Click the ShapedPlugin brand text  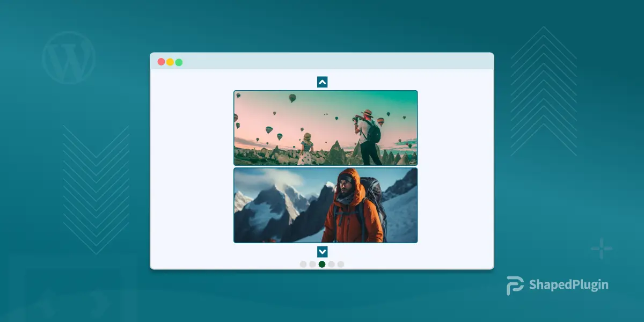pos(569,285)
